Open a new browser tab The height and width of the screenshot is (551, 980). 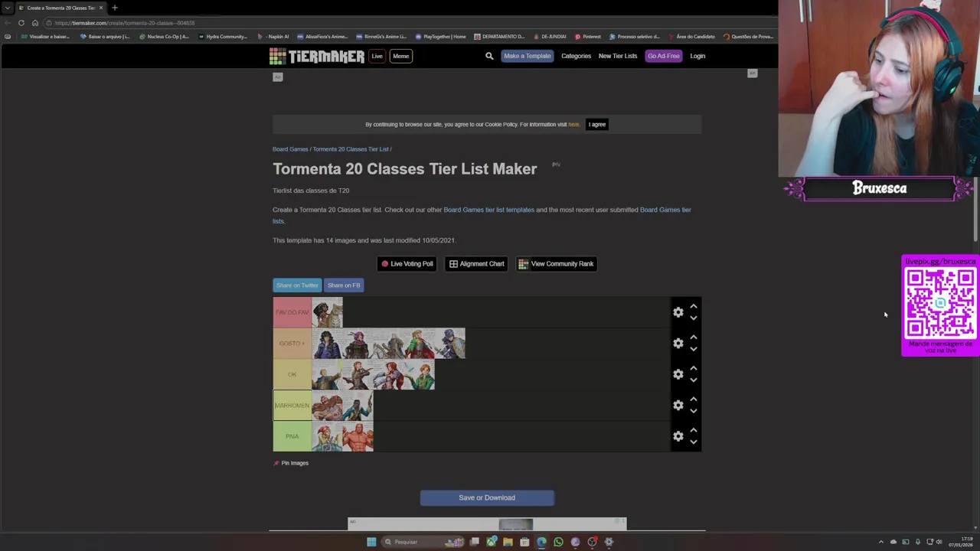click(115, 8)
